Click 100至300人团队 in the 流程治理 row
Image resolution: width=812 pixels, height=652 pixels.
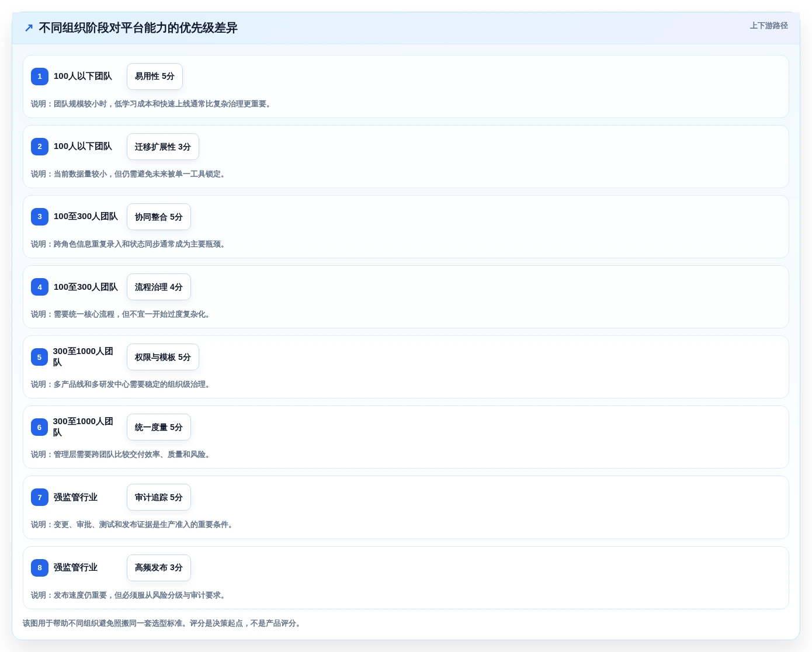pos(86,287)
